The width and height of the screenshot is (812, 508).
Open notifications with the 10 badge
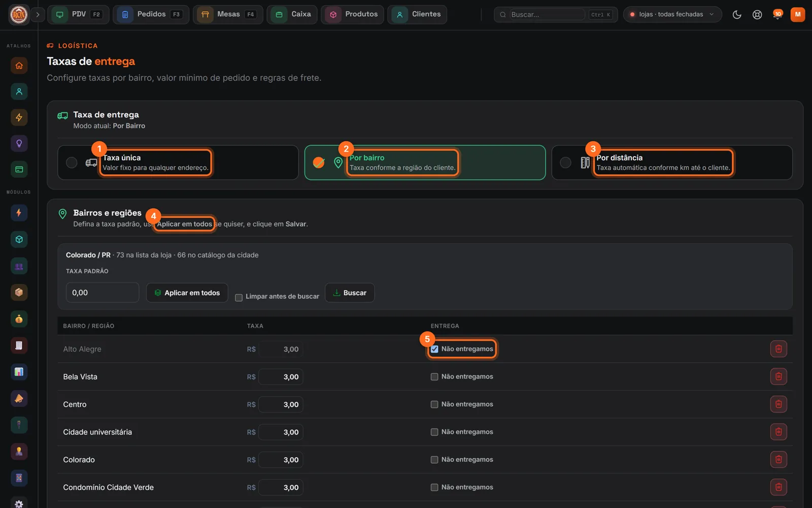pyautogui.click(x=777, y=15)
